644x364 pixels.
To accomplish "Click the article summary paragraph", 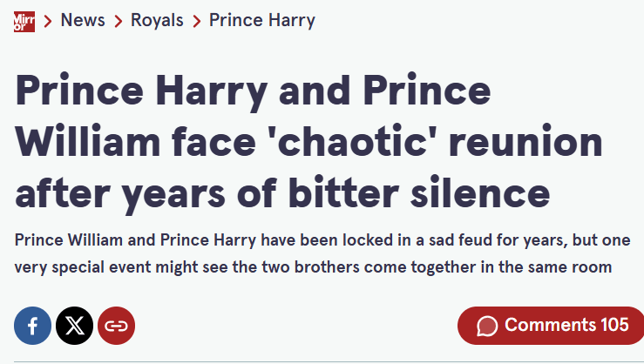I will [x=314, y=253].
